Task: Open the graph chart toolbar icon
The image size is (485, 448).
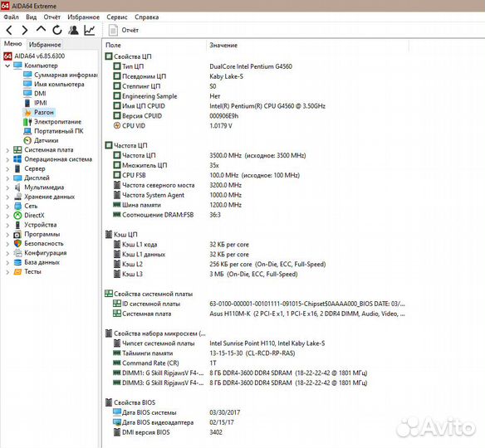Action: (90, 30)
